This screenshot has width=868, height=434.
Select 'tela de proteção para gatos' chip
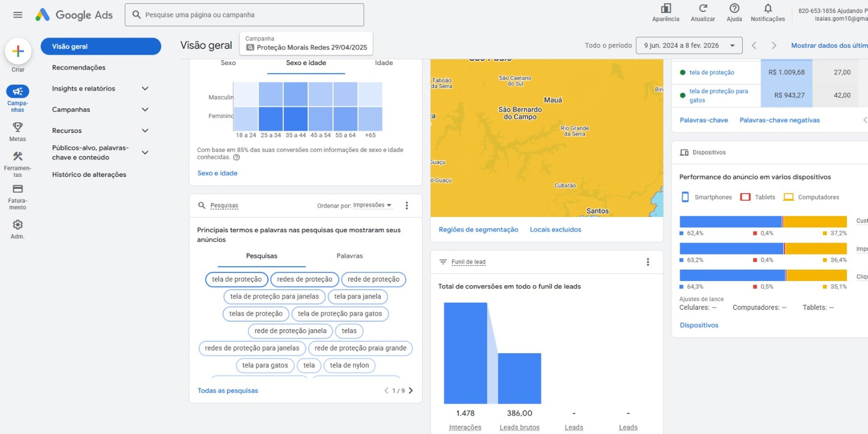(x=340, y=314)
